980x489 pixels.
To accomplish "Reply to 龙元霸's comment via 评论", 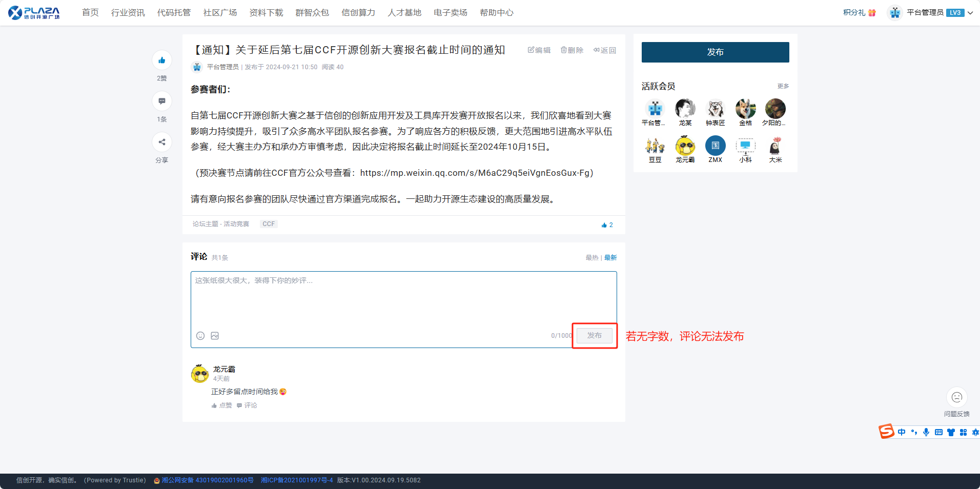I will [247, 405].
